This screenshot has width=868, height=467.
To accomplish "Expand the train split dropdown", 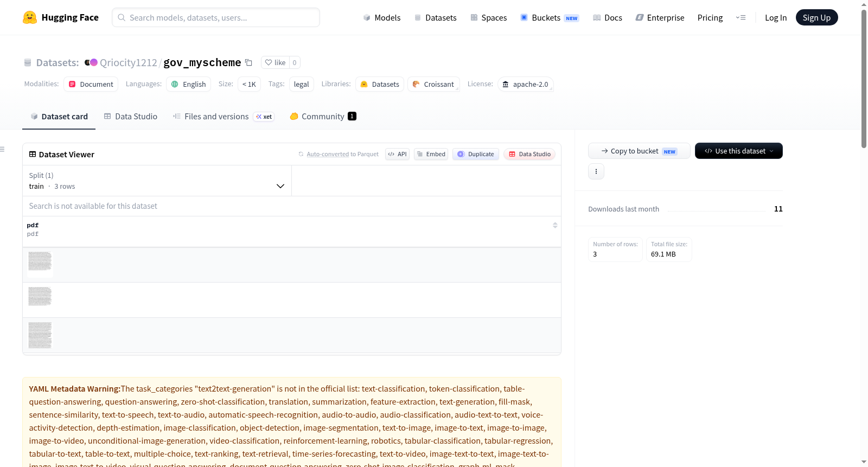I will (157, 181).
